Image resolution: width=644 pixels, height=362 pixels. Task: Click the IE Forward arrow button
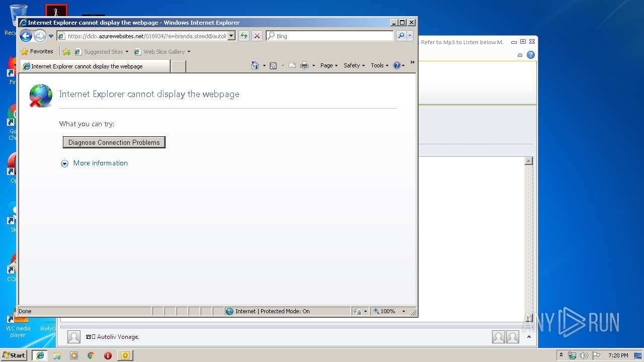tap(40, 36)
